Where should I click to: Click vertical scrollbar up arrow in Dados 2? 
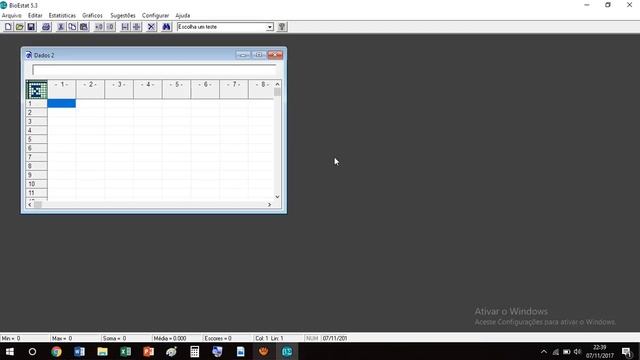(x=278, y=84)
